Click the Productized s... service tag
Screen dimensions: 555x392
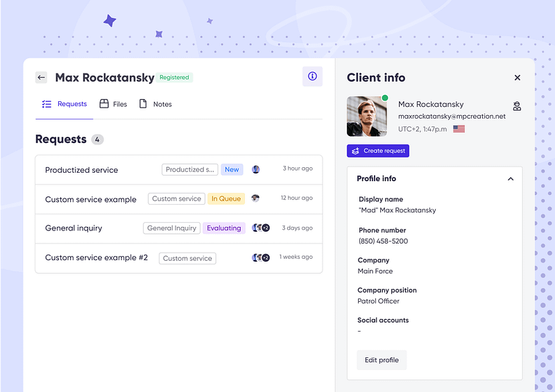point(189,169)
